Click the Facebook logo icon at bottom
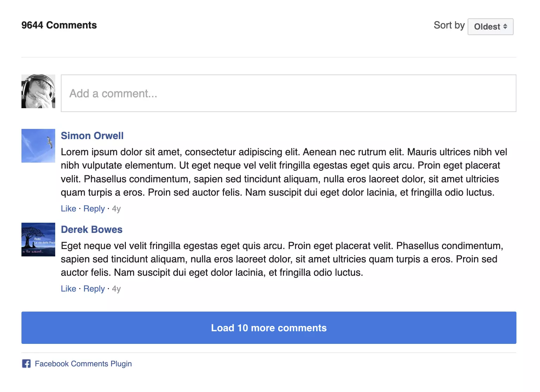Image resolution: width=540 pixels, height=392 pixels. 26,364
